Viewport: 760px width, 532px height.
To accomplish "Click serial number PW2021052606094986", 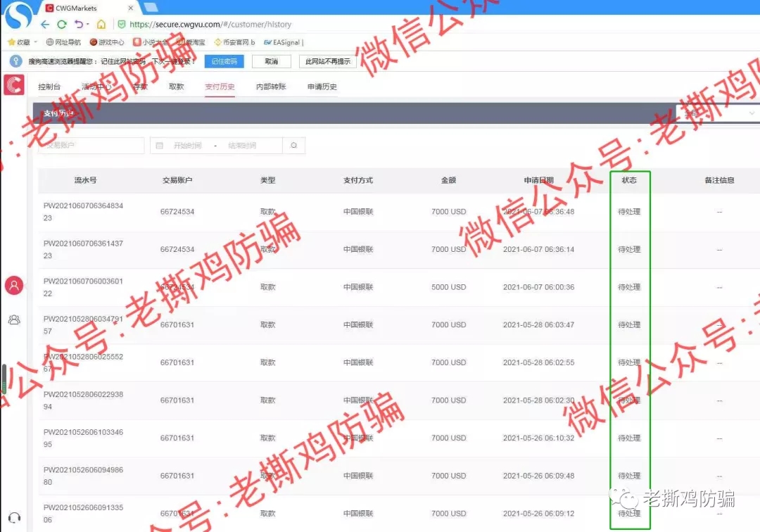I will (x=83, y=476).
